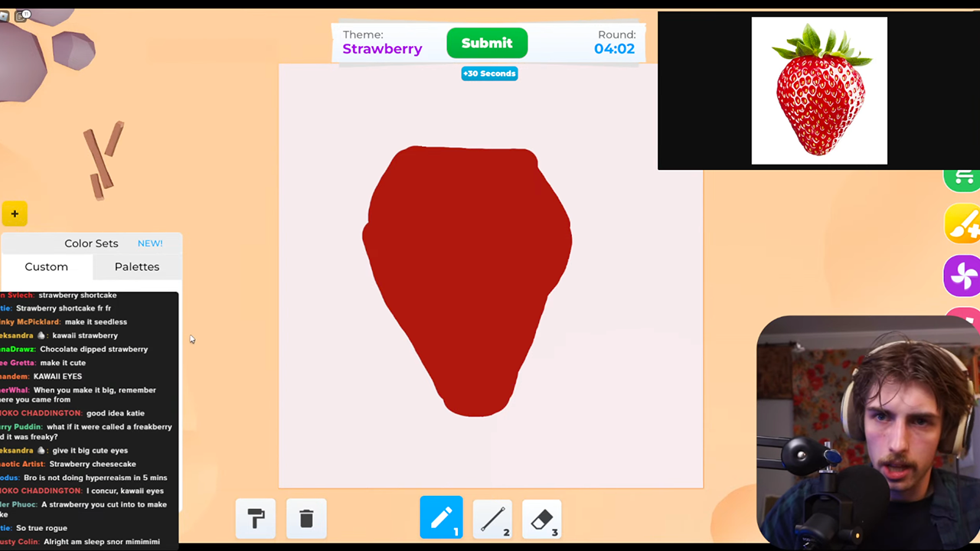This screenshot has width=980, height=551.
Task: Click the chat panel scrollbar
Action: click(x=178, y=383)
